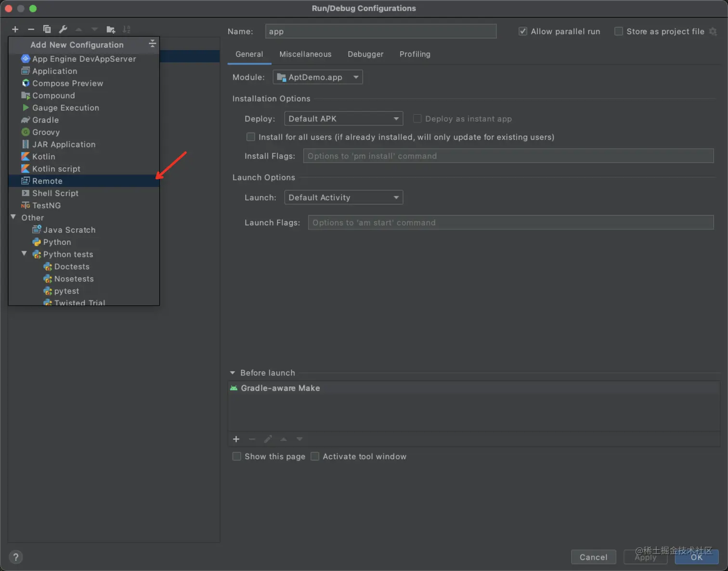The width and height of the screenshot is (728, 571).
Task: Collapse the Before launch section
Action: tap(233, 373)
